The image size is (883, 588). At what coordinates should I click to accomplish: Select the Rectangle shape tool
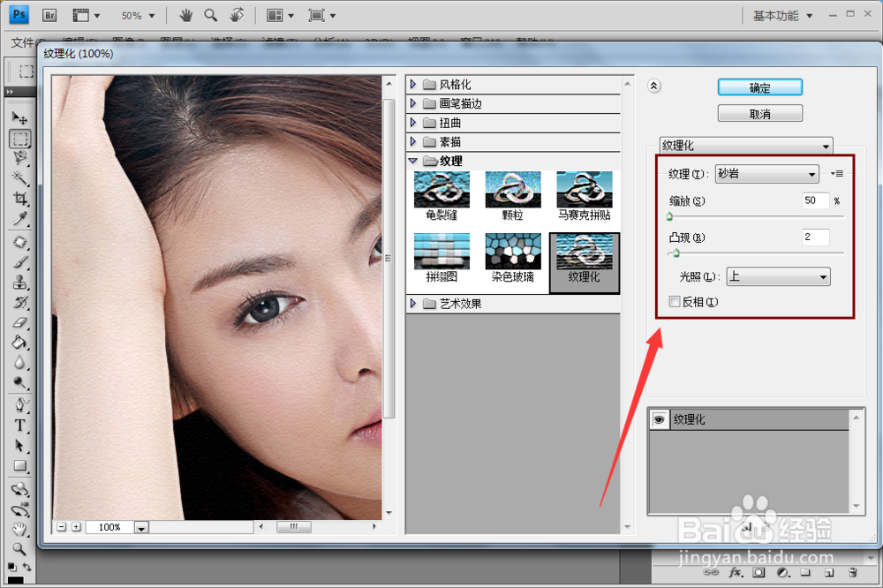pyautogui.click(x=19, y=466)
